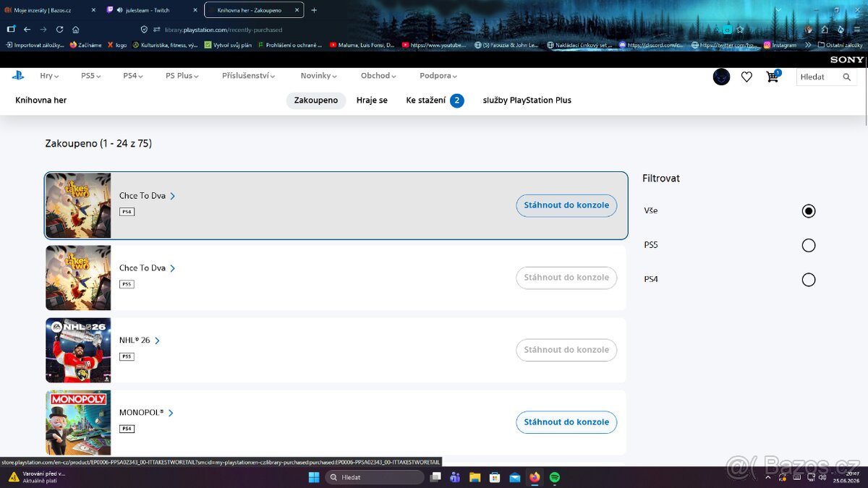Image resolution: width=868 pixels, height=488 pixels.
Task: Click Stáhnout do konzole for PS5 Chce To Dva
Action: pyautogui.click(x=566, y=278)
